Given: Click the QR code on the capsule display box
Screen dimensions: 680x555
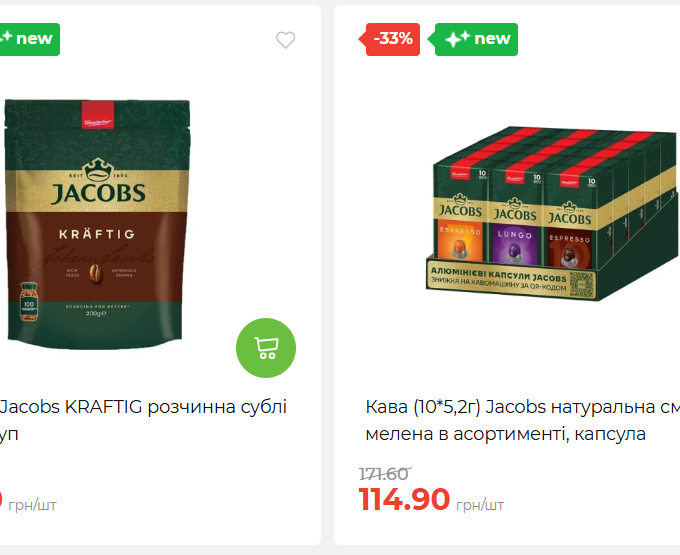Looking at the screenshot, I should tap(582, 284).
